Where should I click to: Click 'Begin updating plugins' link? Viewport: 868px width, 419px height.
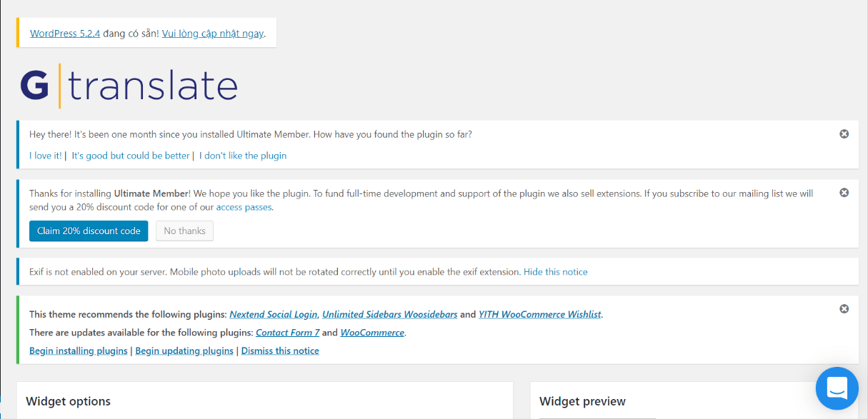tap(184, 351)
